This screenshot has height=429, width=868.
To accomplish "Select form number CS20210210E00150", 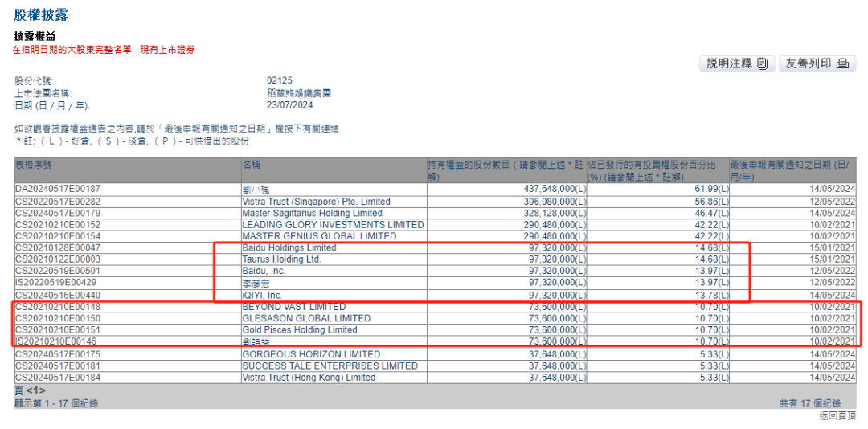I will coord(58,318).
